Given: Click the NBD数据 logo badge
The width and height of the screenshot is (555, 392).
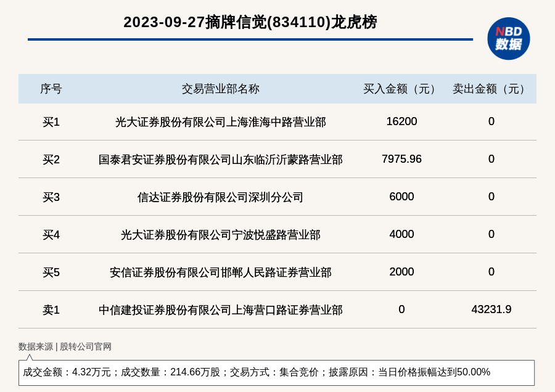Looking at the screenshot, I should pos(508,39).
